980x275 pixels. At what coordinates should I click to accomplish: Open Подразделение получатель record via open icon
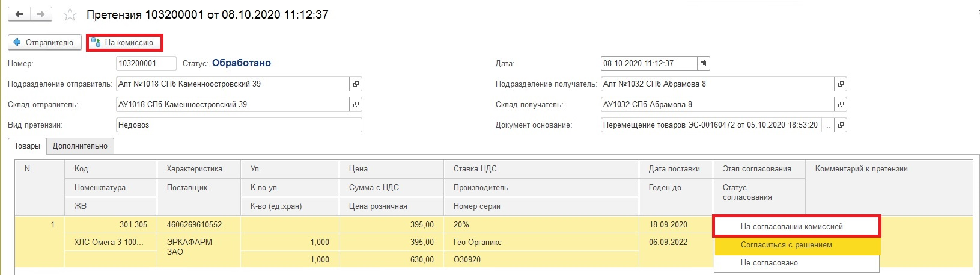[841, 84]
